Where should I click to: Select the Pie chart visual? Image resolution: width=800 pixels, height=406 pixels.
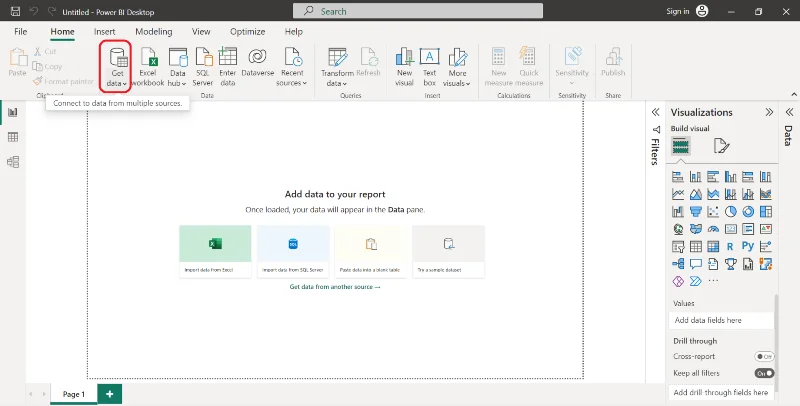731,212
